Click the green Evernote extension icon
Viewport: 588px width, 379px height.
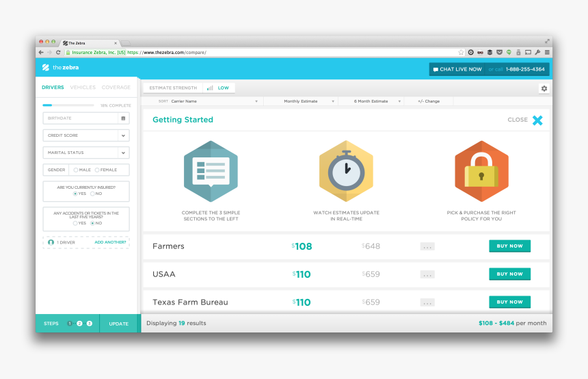point(509,52)
